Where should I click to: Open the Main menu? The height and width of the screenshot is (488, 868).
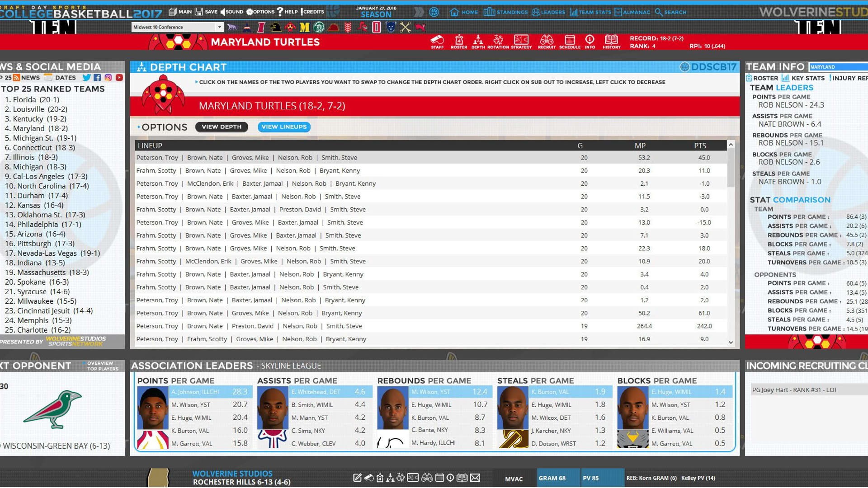pyautogui.click(x=180, y=12)
